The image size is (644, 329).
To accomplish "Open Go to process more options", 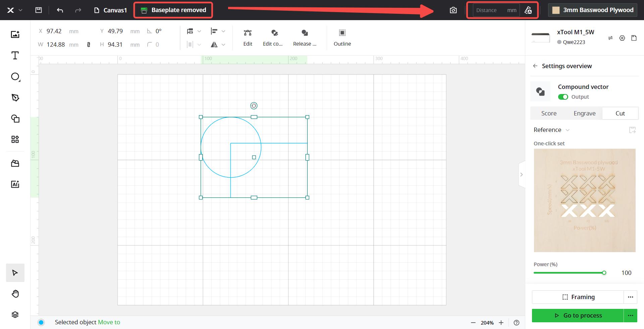I will [631, 315].
